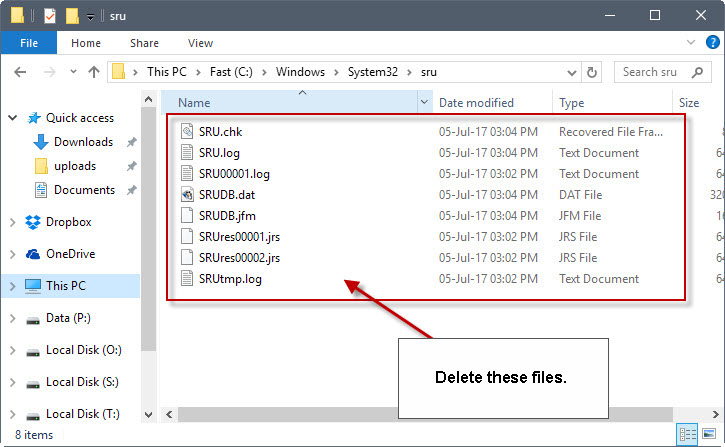The width and height of the screenshot is (725, 447).
Task: Click Fast (C:) in the address breadcrumb
Action: (231, 72)
